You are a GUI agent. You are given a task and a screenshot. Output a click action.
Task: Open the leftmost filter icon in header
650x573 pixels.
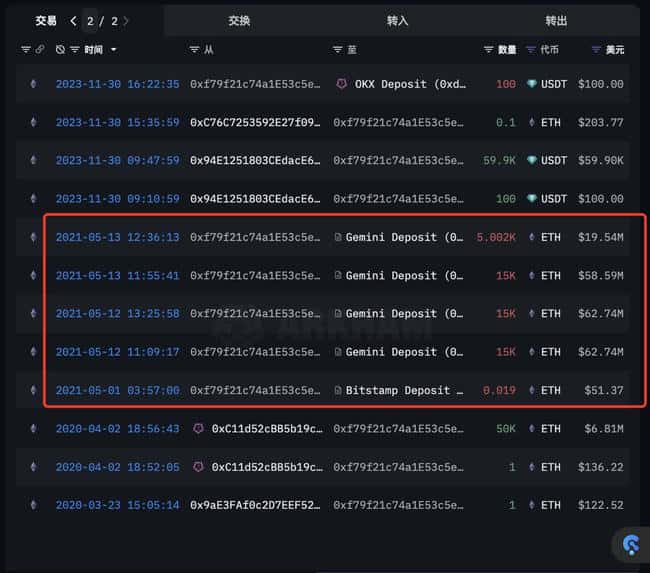pyautogui.click(x=26, y=50)
